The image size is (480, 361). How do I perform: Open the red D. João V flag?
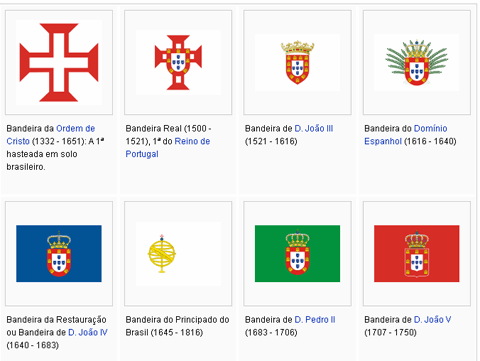click(x=417, y=254)
